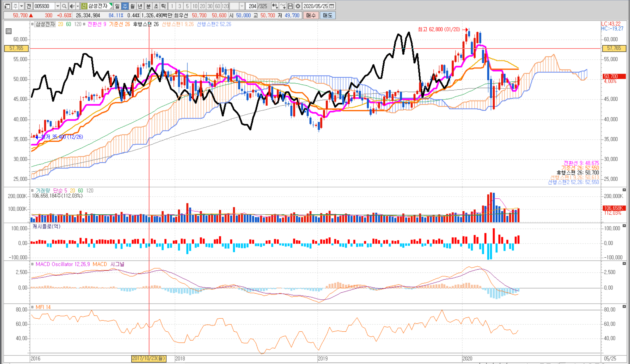Click the panel layout icon at top-left
Image resolution: width=630 pixels, height=364 pixels.
7,6
